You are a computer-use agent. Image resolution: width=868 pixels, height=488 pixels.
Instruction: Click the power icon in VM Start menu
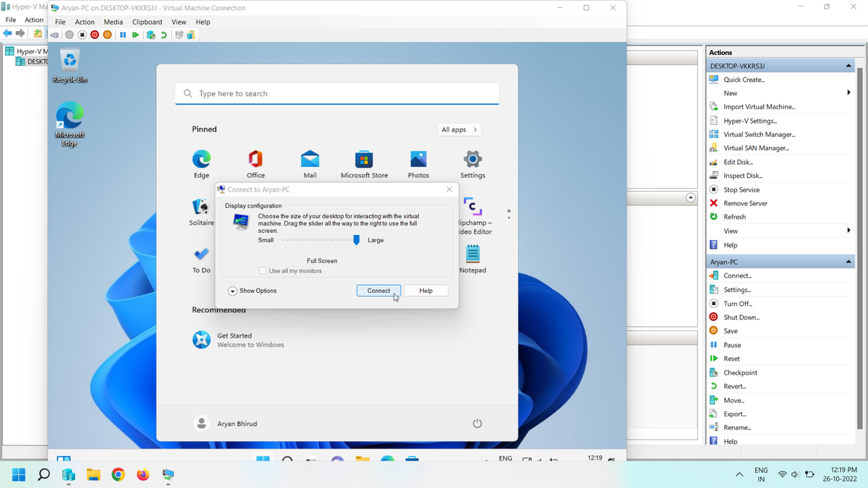[477, 424]
